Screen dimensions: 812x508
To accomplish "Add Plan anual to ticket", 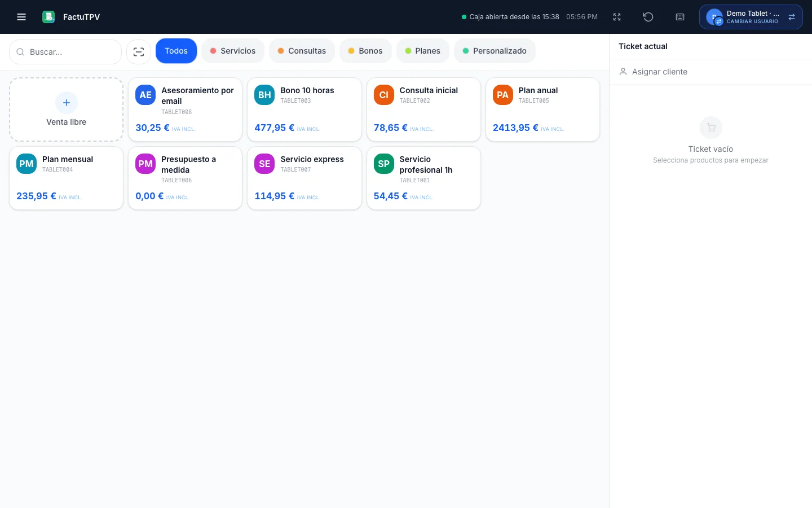I will [x=542, y=110].
